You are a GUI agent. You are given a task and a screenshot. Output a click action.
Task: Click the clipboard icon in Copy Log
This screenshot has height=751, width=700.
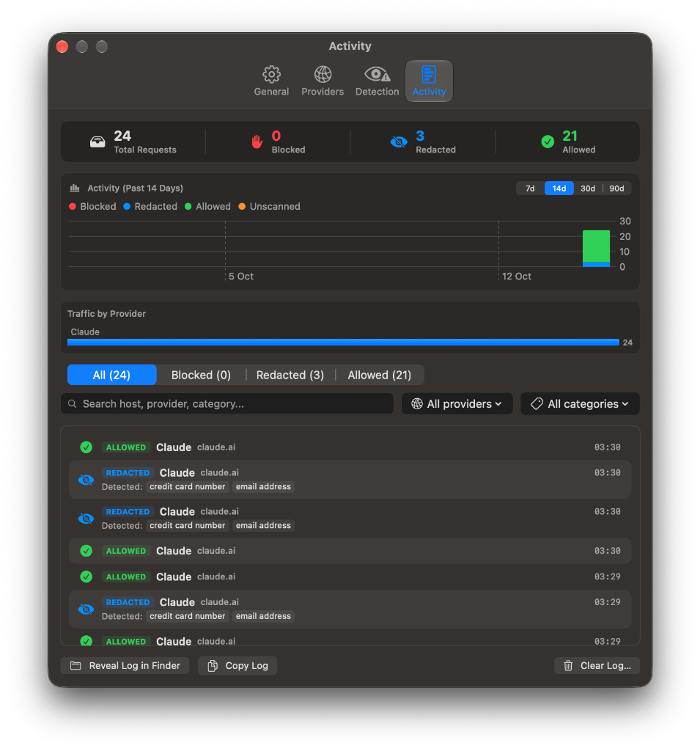(213, 666)
